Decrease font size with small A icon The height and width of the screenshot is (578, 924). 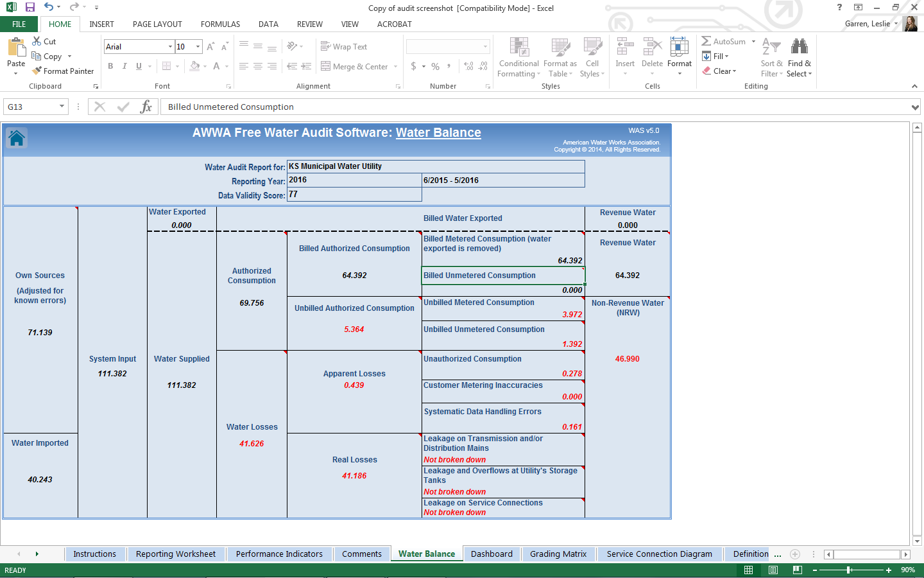coord(224,46)
